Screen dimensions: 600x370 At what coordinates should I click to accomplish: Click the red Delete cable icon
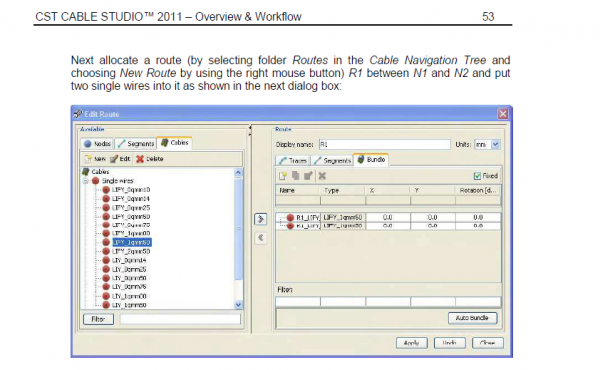(x=140, y=159)
